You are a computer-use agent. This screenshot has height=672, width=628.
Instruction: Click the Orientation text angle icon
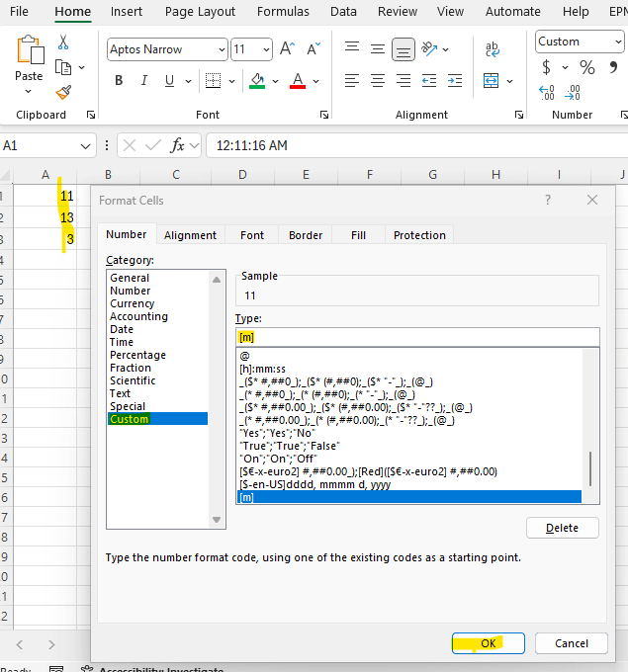(x=429, y=48)
